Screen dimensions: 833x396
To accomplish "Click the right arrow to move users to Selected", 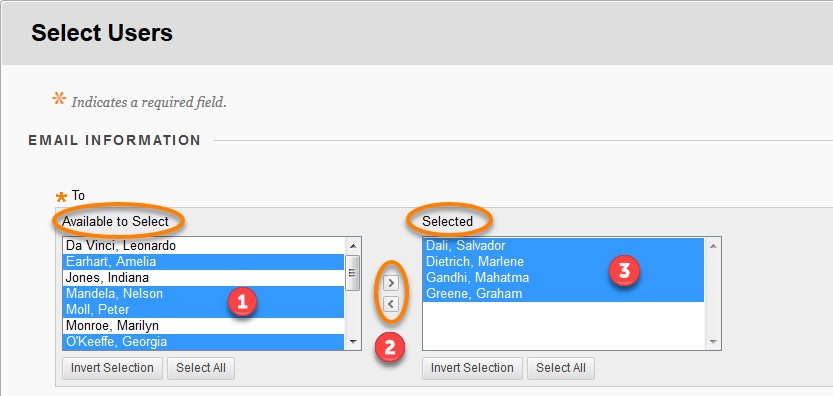I will point(390,283).
